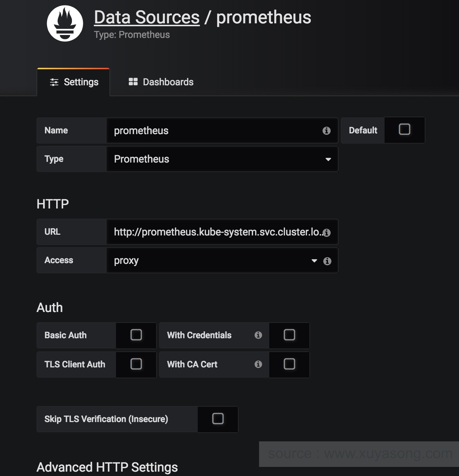Click the info icon beside Access dropdown
The image size is (459, 476).
(327, 261)
